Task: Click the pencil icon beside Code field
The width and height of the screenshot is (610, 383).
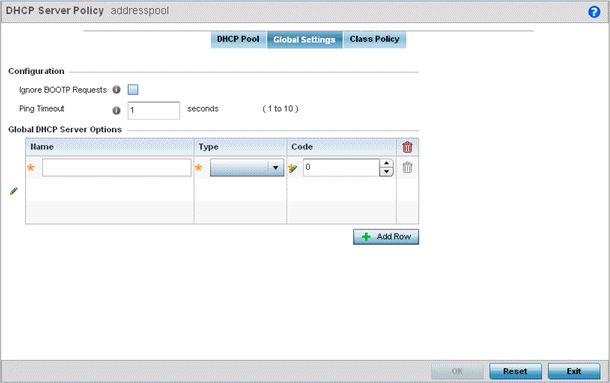Action: pos(293,168)
